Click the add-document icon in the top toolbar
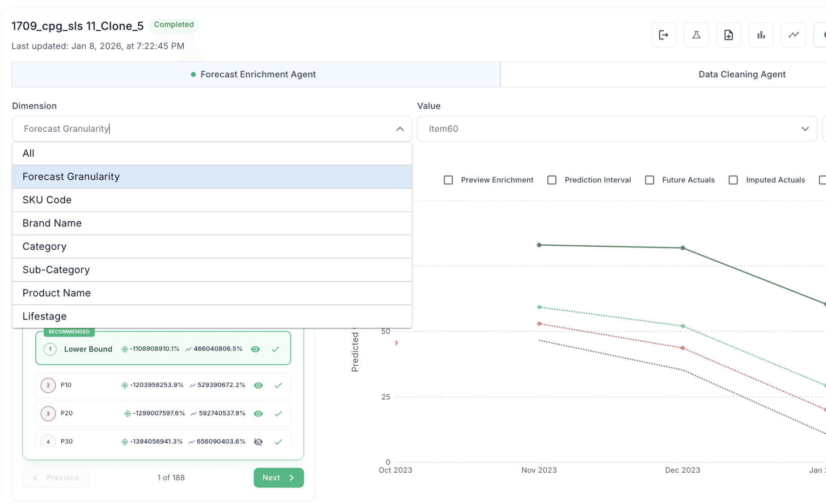Image resolution: width=826 pixels, height=504 pixels. tap(729, 35)
